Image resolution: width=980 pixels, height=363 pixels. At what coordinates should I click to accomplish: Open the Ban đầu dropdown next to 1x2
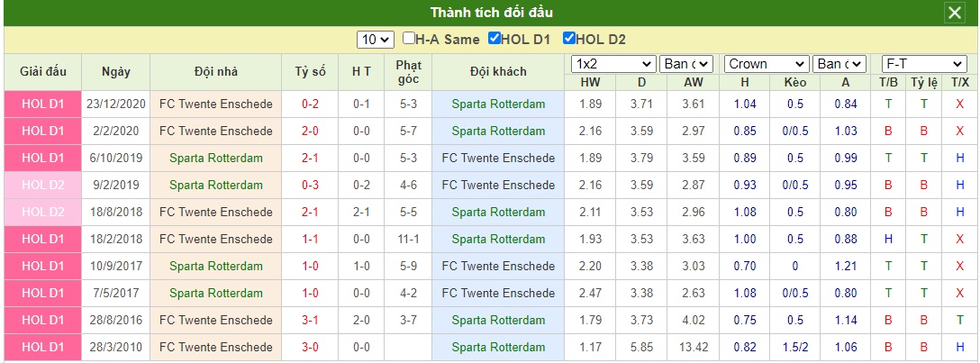tap(686, 64)
